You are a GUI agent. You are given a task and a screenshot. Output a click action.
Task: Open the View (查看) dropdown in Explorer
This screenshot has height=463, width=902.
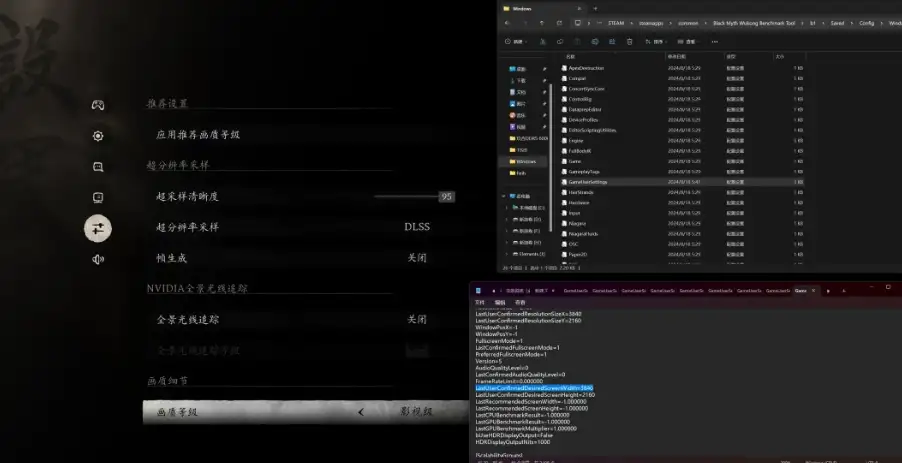click(x=687, y=42)
